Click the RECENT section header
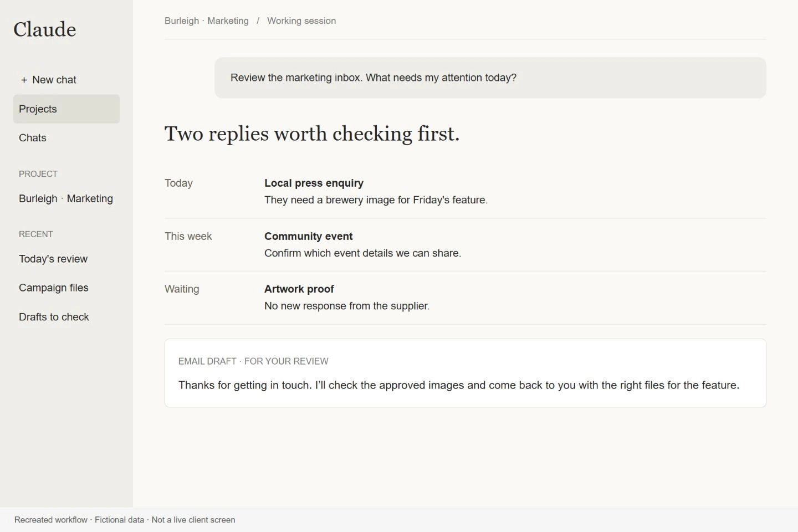This screenshot has width=798, height=532. tap(36, 234)
